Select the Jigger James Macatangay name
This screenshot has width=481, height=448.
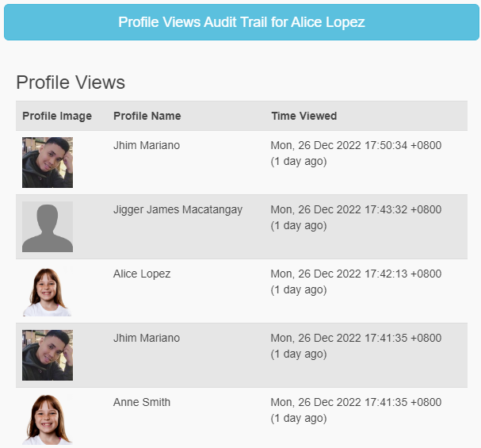click(x=178, y=210)
